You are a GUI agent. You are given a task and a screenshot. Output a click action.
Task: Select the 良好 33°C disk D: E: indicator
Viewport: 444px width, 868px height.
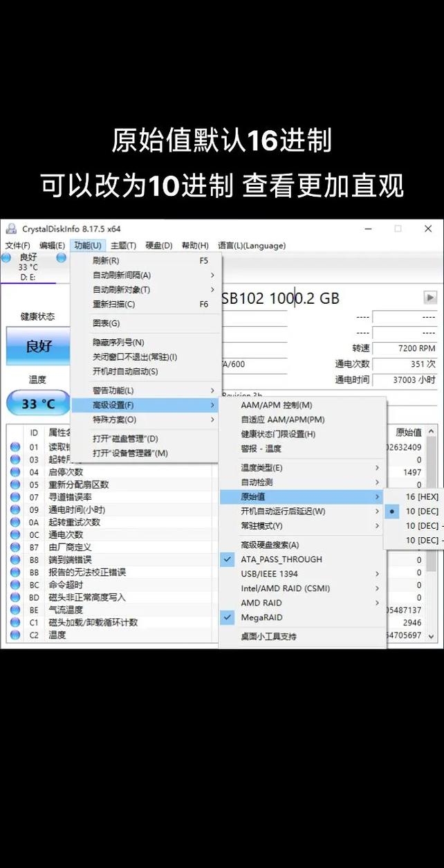point(28,267)
